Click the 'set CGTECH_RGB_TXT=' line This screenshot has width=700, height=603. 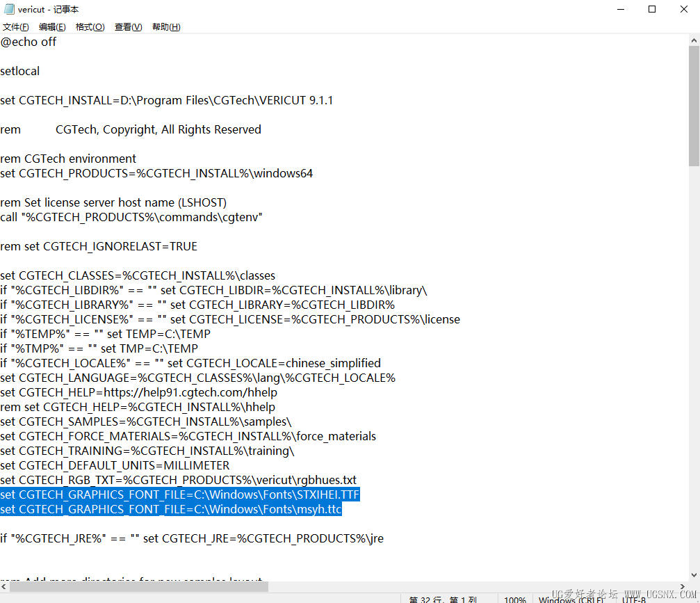pyautogui.click(x=179, y=480)
